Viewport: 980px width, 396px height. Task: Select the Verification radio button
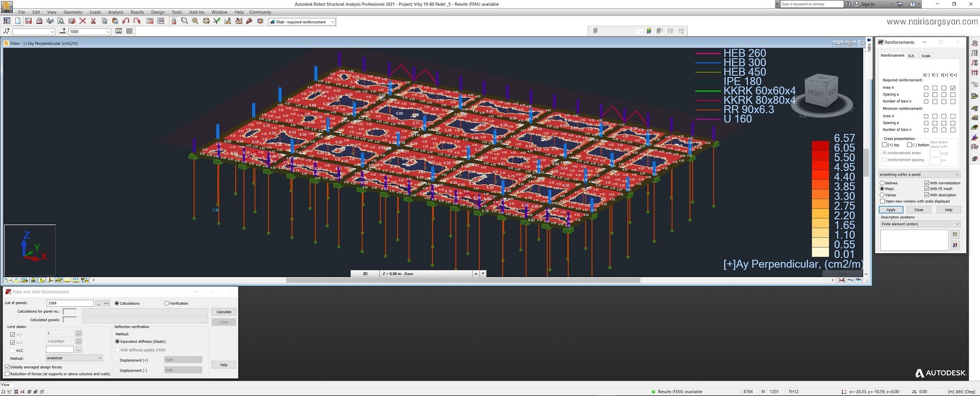click(166, 303)
